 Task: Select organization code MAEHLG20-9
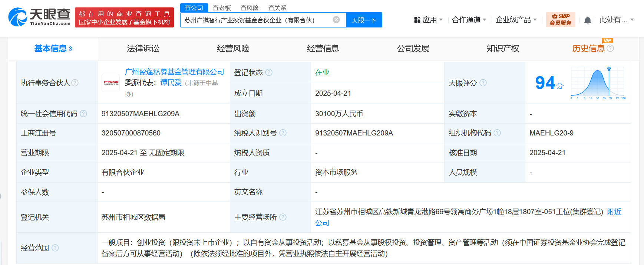(551, 133)
